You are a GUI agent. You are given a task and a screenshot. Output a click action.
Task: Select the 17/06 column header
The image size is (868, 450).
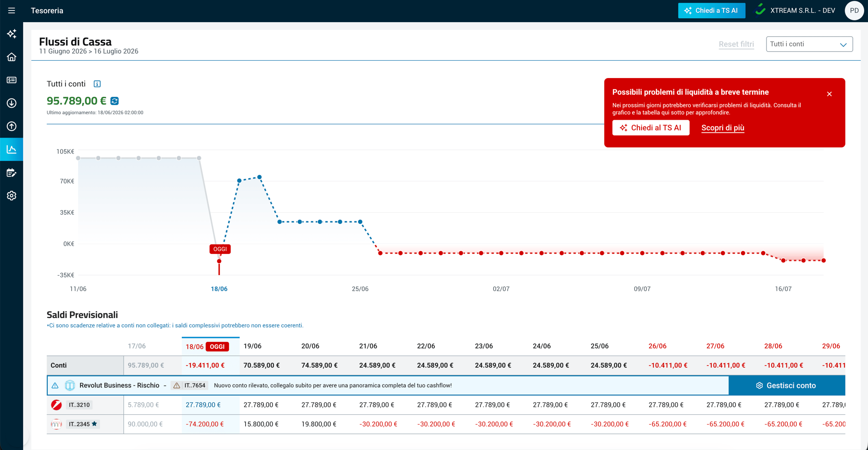(x=137, y=346)
